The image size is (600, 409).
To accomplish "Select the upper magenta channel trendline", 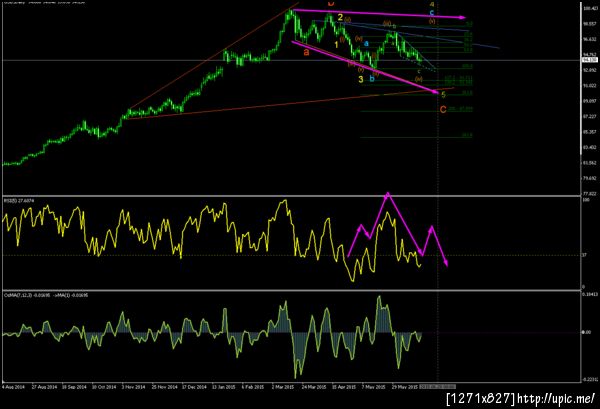I will click(x=379, y=13).
